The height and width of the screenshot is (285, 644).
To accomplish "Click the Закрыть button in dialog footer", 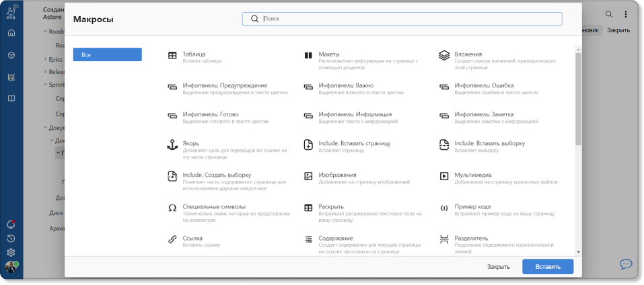I will [498, 267].
